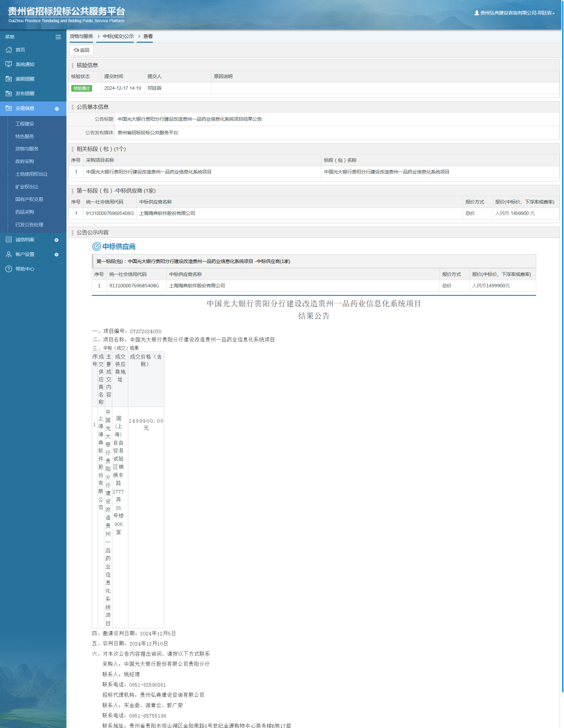
Task: Click the 货物与服务 breadcrumb
Action: coord(81,37)
